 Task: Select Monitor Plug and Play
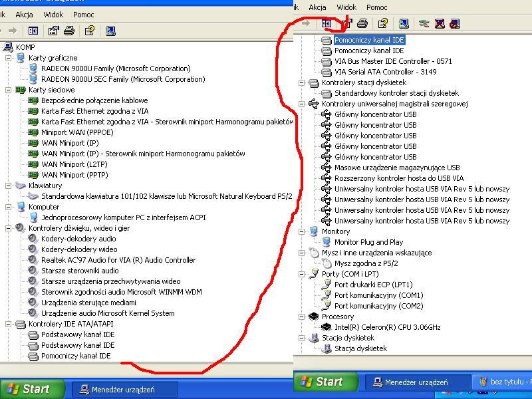(369, 242)
